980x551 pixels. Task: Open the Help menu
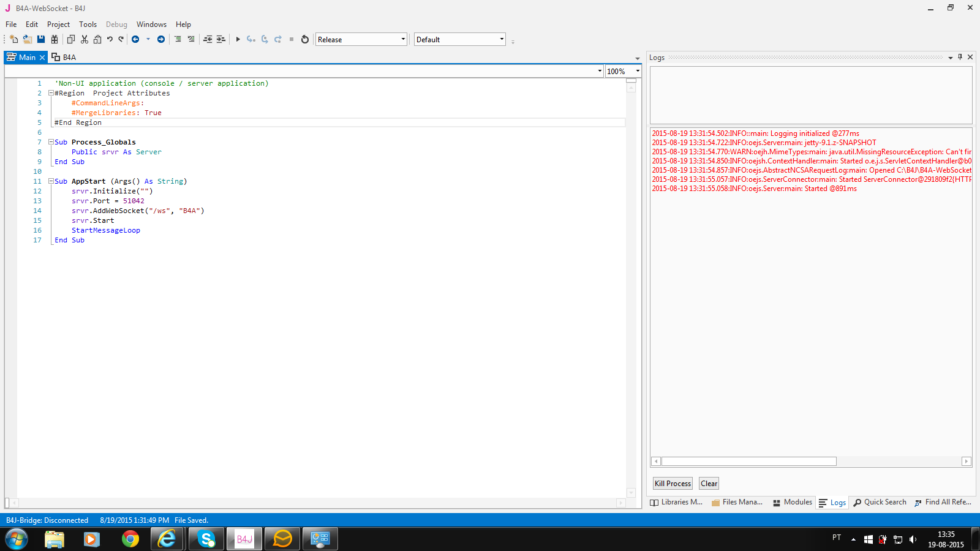pos(183,24)
